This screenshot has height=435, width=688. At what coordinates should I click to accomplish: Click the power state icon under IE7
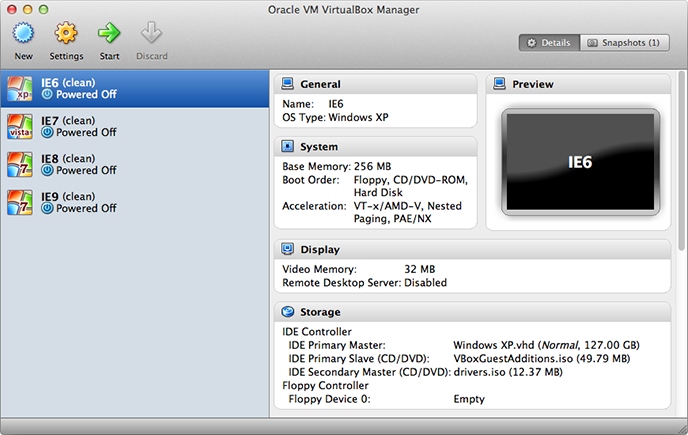(47, 132)
